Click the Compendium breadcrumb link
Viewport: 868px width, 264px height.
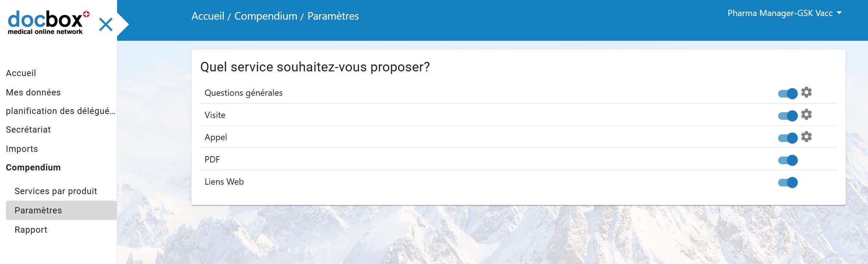pos(266,16)
